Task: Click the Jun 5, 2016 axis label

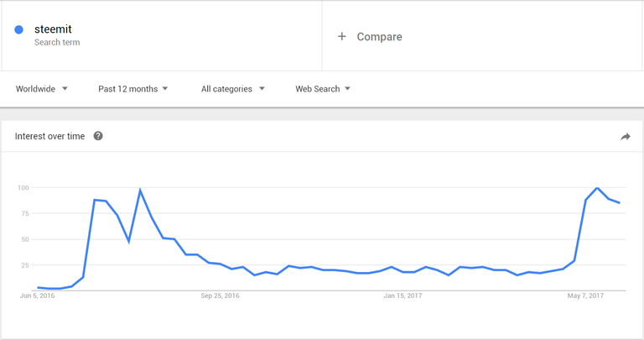Action: click(38, 296)
